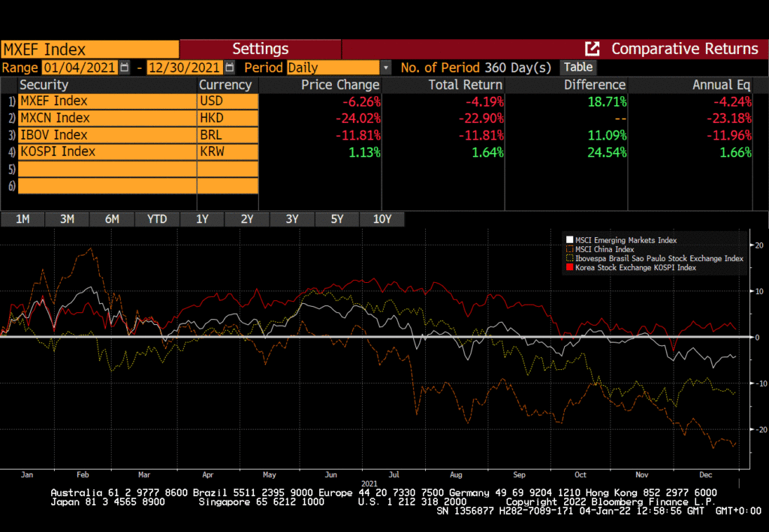Open the Settings tab
Screen dimensions: 769x532
(261, 49)
